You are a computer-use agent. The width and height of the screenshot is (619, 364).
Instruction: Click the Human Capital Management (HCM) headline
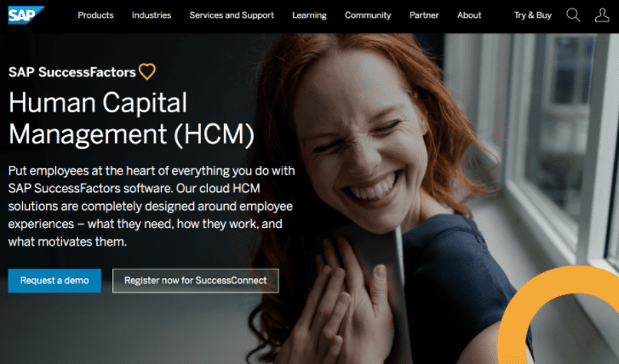click(131, 118)
